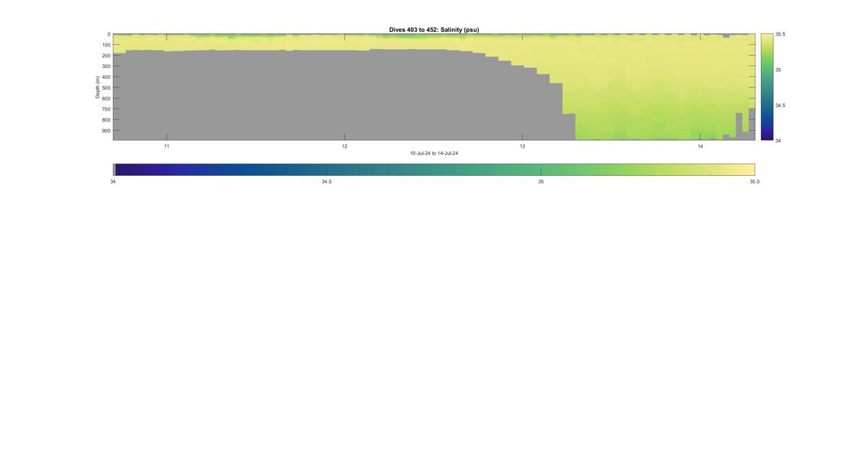Click depth tick label '400'
The width and height of the screenshot is (868, 450).
click(x=106, y=77)
